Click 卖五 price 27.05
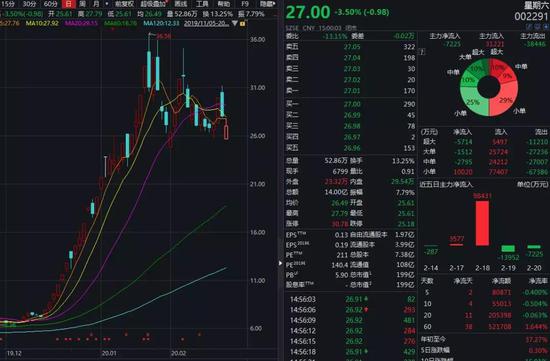This screenshot has width=550, height=361. coord(352,47)
